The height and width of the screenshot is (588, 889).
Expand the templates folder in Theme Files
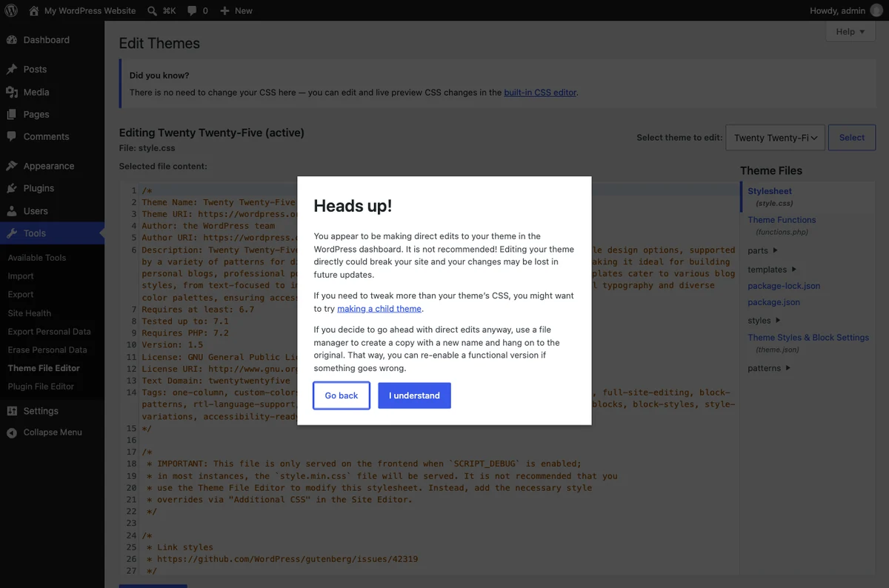tap(772, 270)
